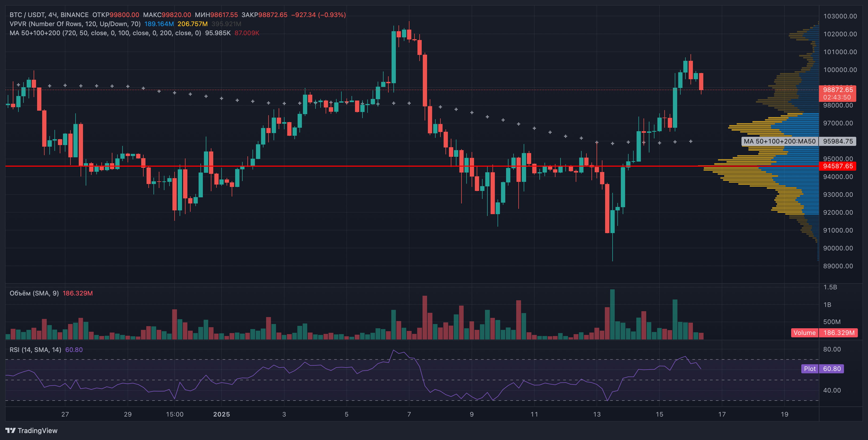Viewport: 868px width, 440px height.
Task: Click the 91000.00 price axis label
Action: click(x=838, y=230)
